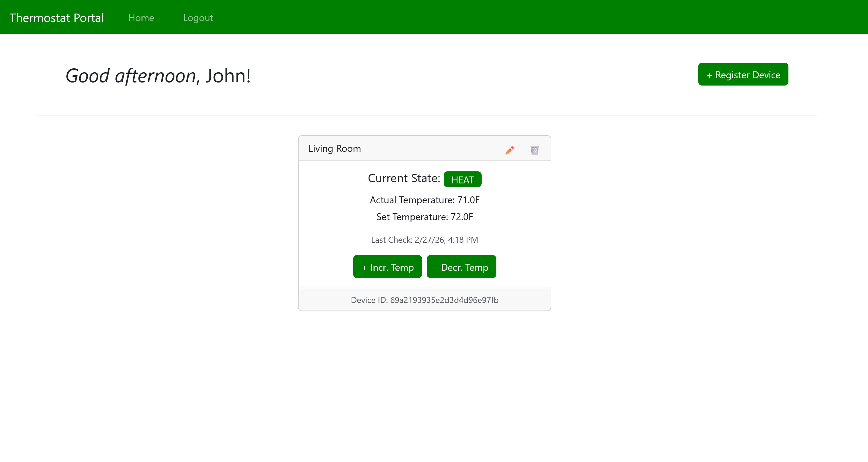Click the delete icon beside the edit pencil
Screen dimensions: 868x462
tap(534, 150)
